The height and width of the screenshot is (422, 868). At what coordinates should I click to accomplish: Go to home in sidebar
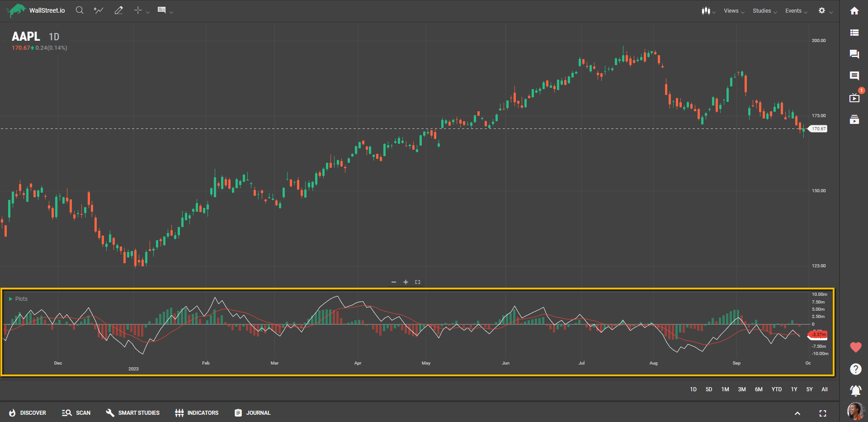tap(854, 11)
